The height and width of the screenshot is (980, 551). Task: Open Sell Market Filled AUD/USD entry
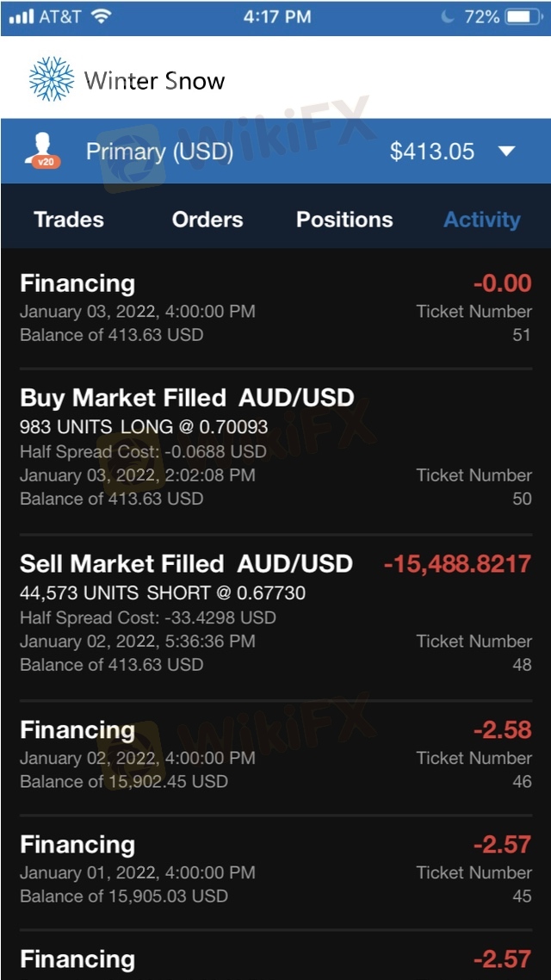[x=186, y=564]
